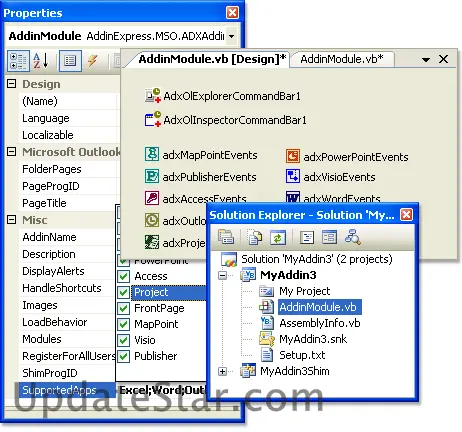Expand the MyAddin3Shim project node
The height and width of the screenshot is (432, 462).
tap(222, 371)
